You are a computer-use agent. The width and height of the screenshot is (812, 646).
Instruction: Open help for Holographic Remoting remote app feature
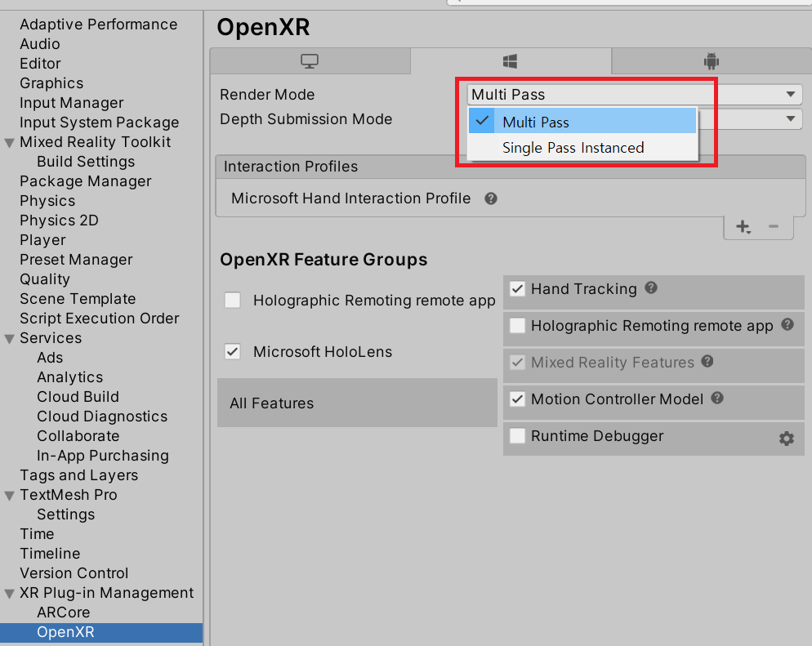point(787,324)
